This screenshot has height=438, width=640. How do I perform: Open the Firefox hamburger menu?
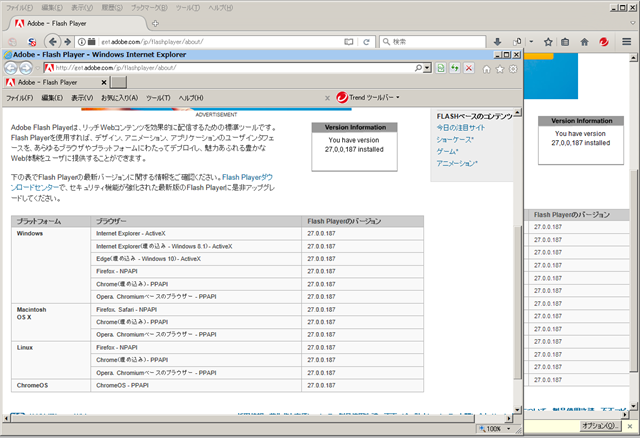pyautogui.click(x=627, y=42)
